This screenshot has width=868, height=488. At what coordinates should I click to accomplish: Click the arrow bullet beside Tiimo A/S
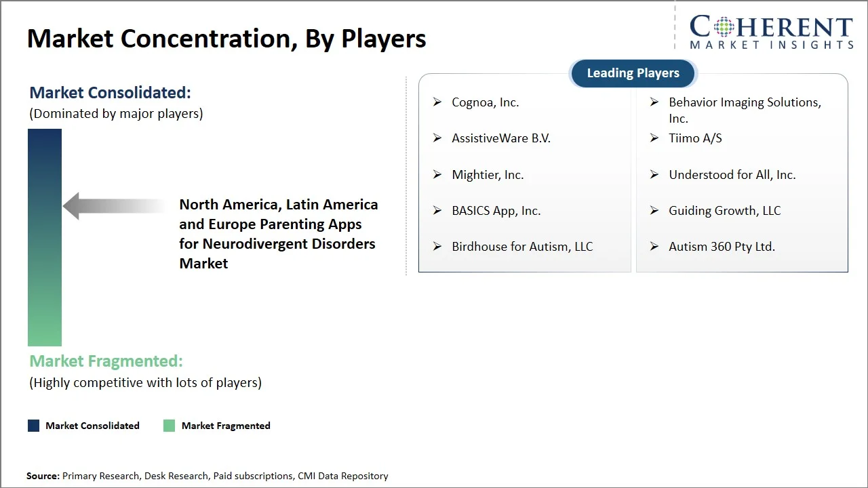pyautogui.click(x=654, y=138)
